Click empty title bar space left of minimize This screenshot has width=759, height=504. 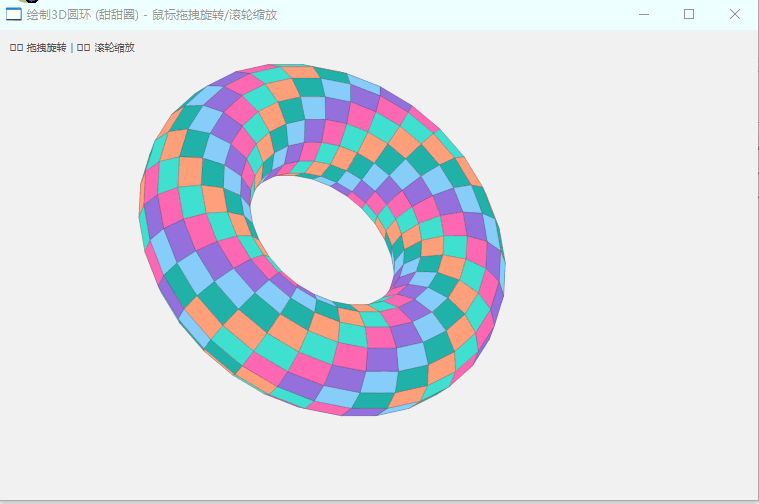pyautogui.click(x=500, y=14)
